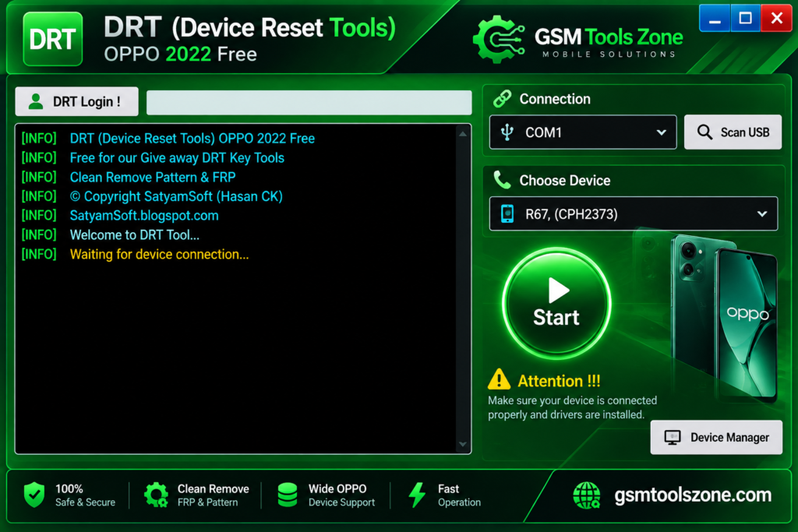Image resolution: width=798 pixels, height=532 pixels.
Task: Select log line 'Clean Remove Pattern & FRP'
Action: pos(153,177)
